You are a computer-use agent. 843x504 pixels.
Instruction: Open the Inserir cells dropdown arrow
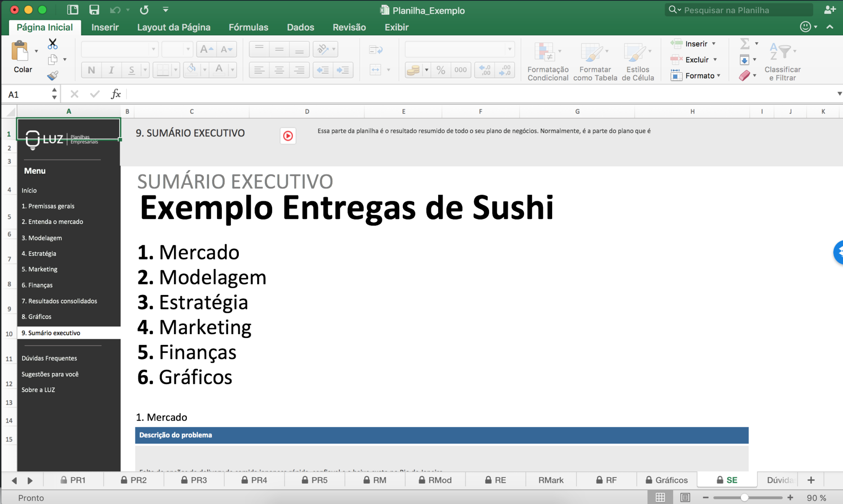pyautogui.click(x=714, y=43)
